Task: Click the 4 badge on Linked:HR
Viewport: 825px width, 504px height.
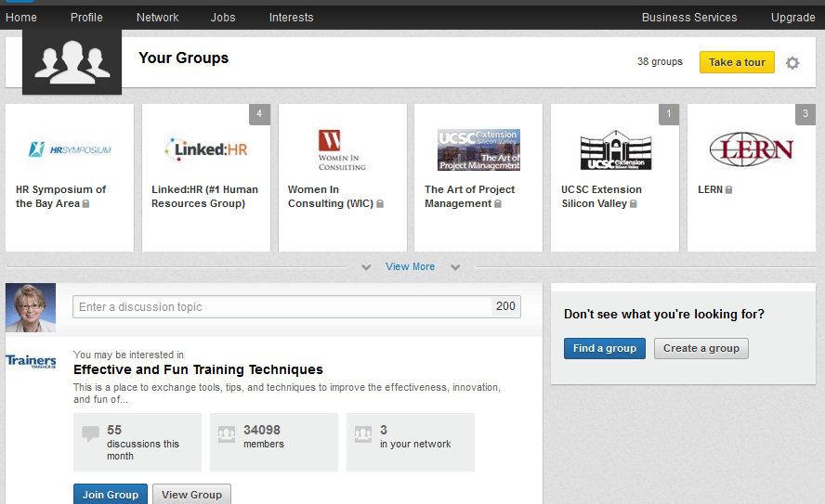Action: pyautogui.click(x=259, y=114)
